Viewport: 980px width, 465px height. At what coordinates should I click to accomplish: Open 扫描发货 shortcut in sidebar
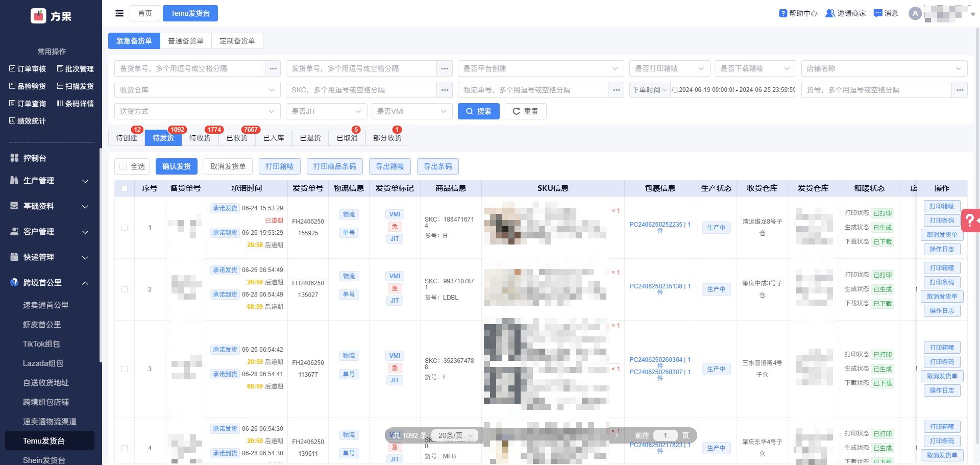click(76, 86)
